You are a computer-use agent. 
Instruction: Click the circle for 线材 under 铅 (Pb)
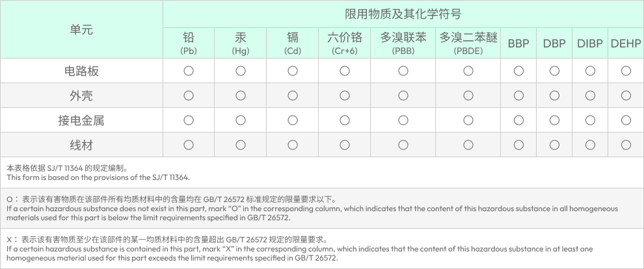(x=189, y=144)
